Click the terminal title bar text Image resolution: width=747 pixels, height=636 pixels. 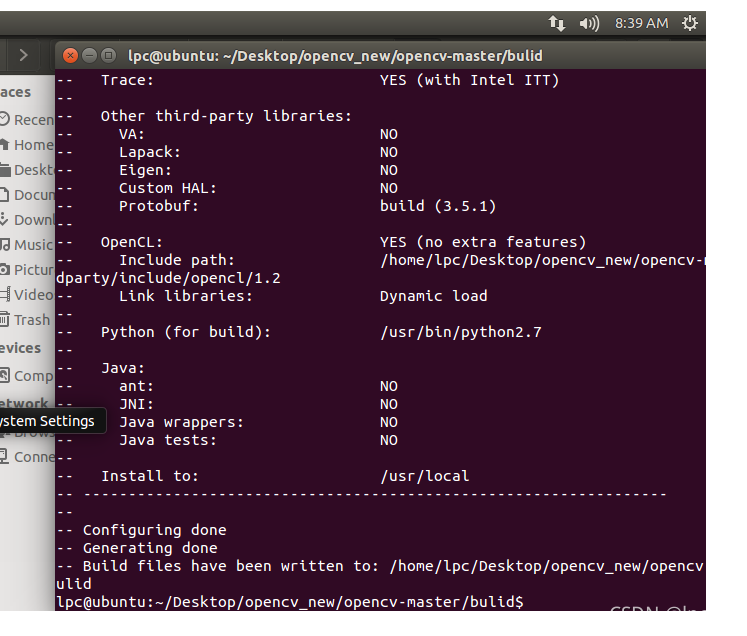tap(335, 56)
